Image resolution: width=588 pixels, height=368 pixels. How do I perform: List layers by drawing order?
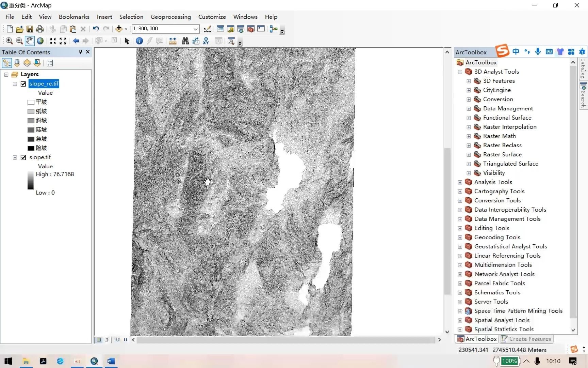coord(7,63)
